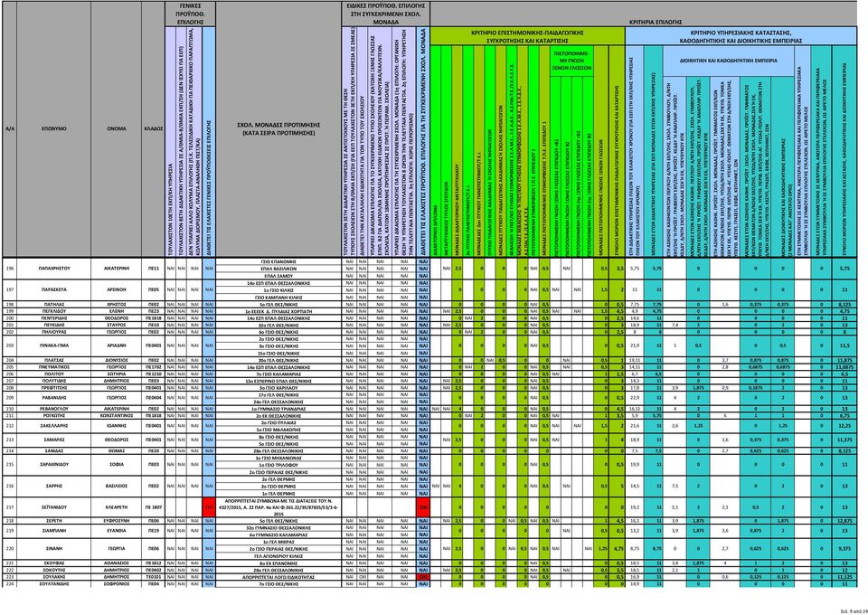Click school cell 1ο ΓΥΜΝΑΣΙΟ ΤΡΙΑΝΔΡΙΑΣ
This screenshot has height=615, width=868.
tap(278, 408)
